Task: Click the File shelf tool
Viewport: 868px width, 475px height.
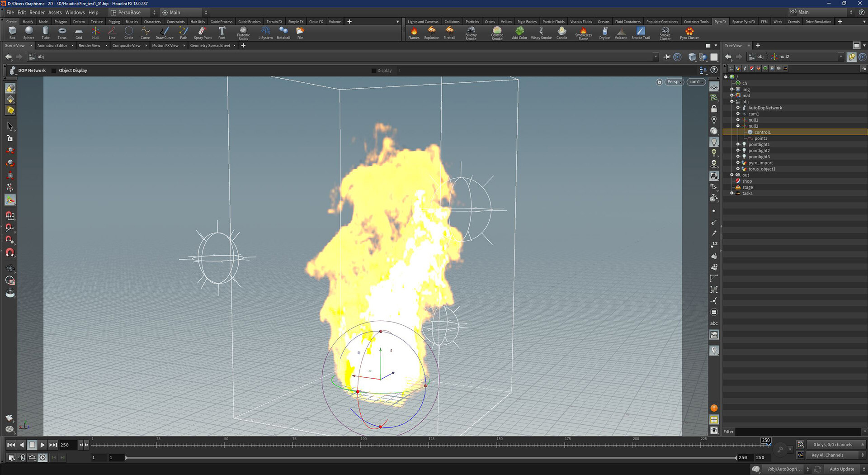Action: (300, 33)
